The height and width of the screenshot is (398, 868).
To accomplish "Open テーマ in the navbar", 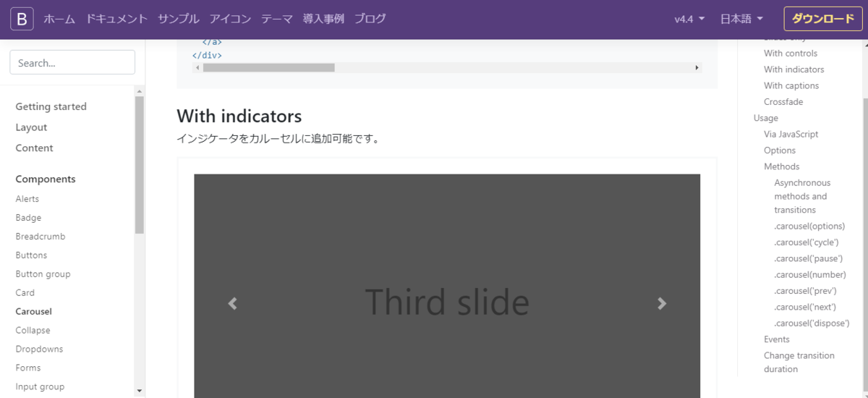I will (x=277, y=20).
